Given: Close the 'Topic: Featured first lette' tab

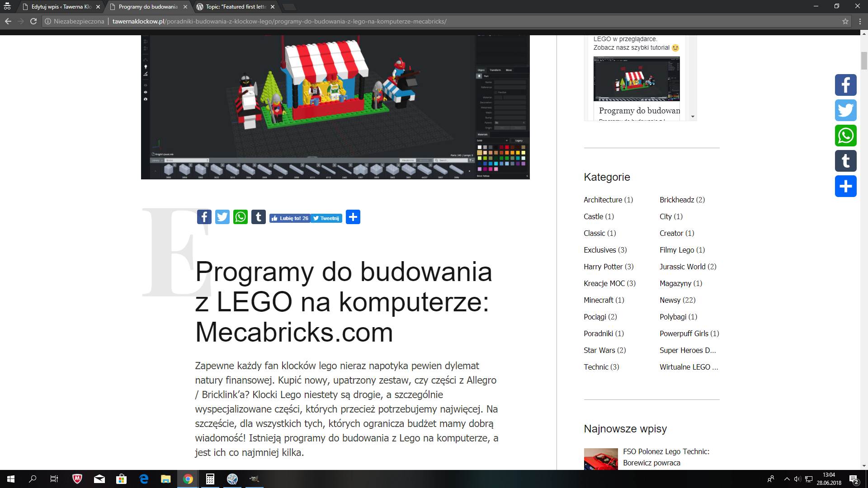Looking at the screenshot, I should pyautogui.click(x=273, y=7).
